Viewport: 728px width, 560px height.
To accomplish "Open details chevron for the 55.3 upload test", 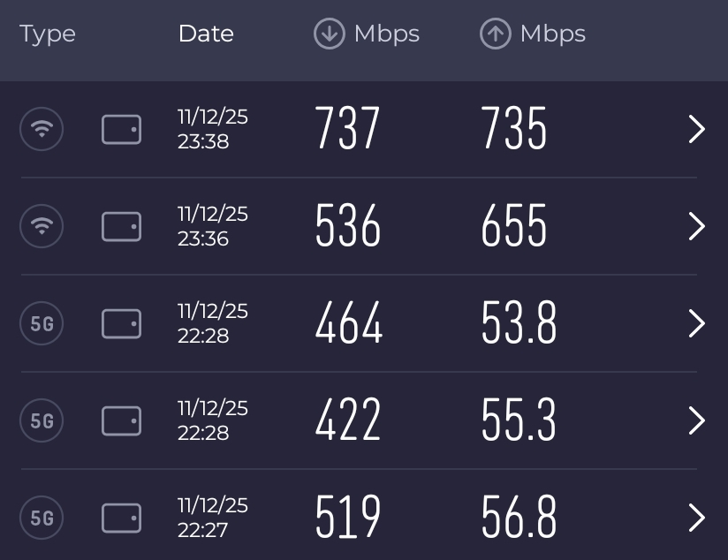I will click(x=696, y=421).
